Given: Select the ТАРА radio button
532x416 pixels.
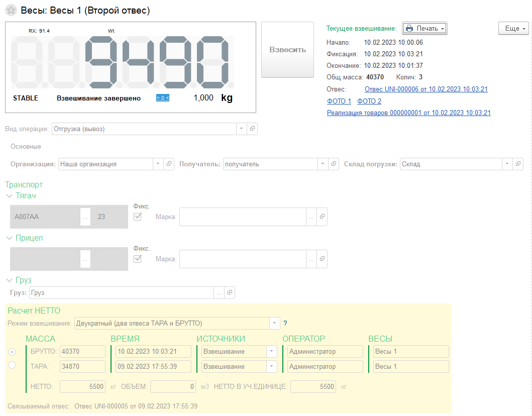Looking at the screenshot, I should pos(12,365).
